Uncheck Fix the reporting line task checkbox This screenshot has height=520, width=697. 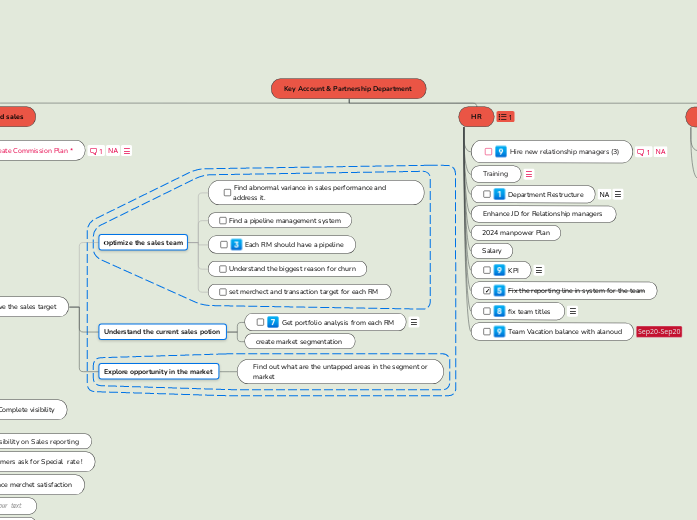(487, 290)
